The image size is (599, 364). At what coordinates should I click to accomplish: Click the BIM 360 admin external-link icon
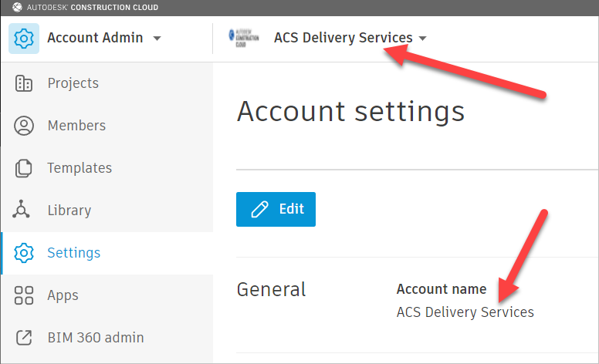pyautogui.click(x=24, y=338)
